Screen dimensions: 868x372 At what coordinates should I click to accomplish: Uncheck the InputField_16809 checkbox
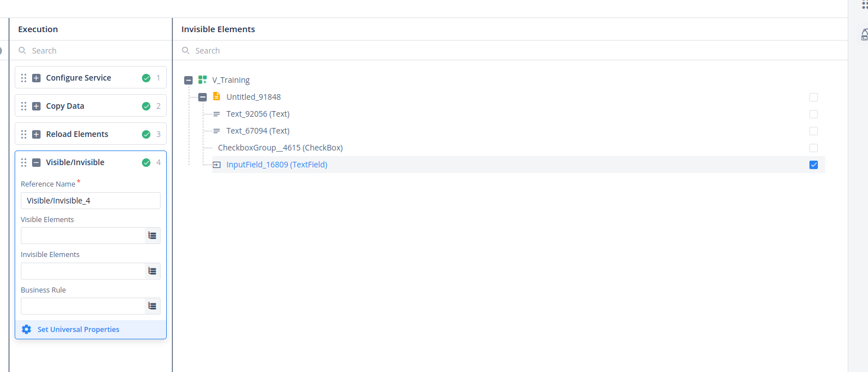point(813,165)
